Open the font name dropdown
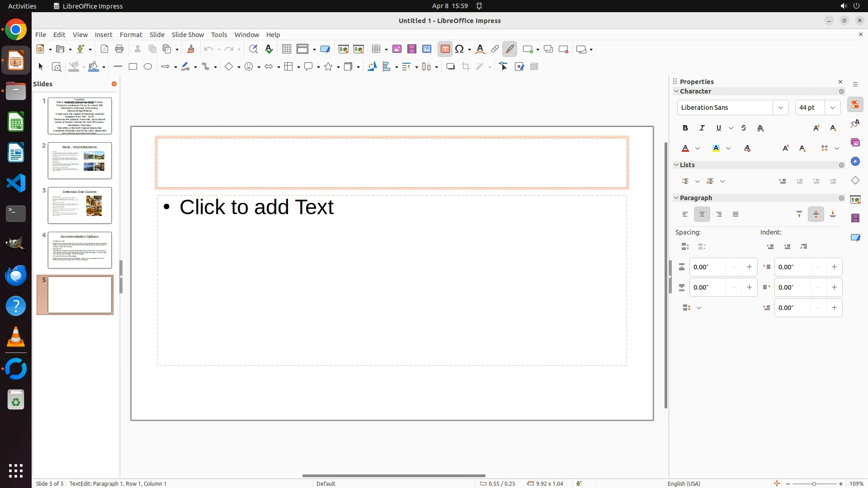 (781, 108)
